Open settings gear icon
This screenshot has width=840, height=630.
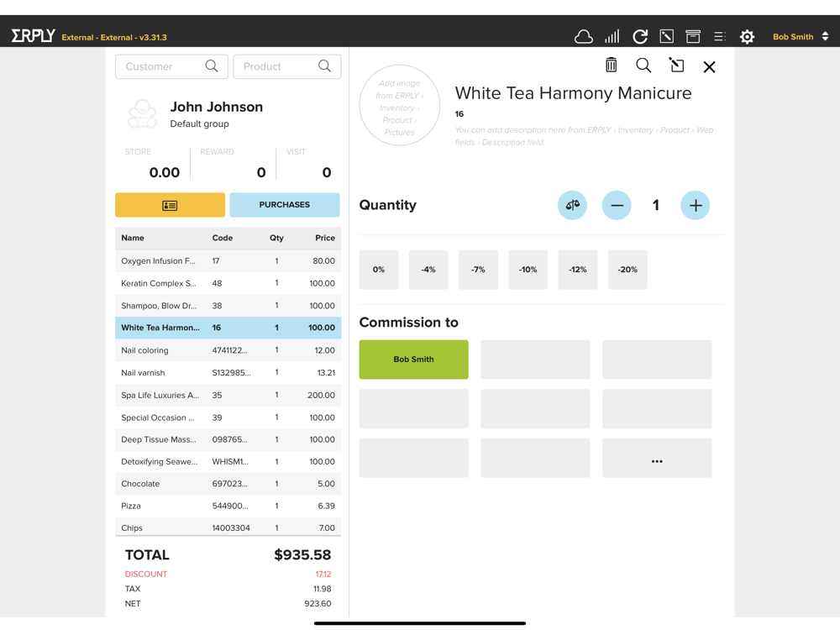coord(748,36)
